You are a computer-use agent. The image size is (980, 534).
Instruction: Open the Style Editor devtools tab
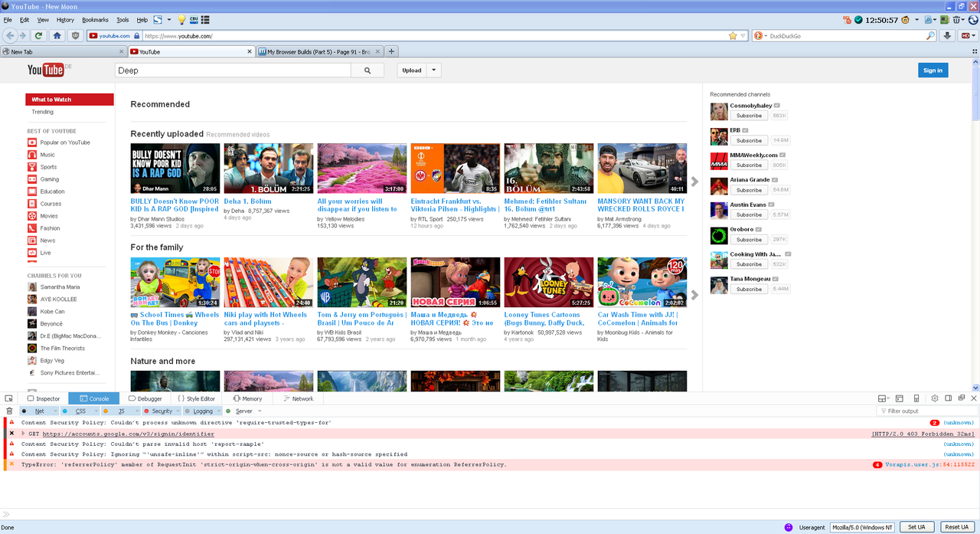point(197,398)
